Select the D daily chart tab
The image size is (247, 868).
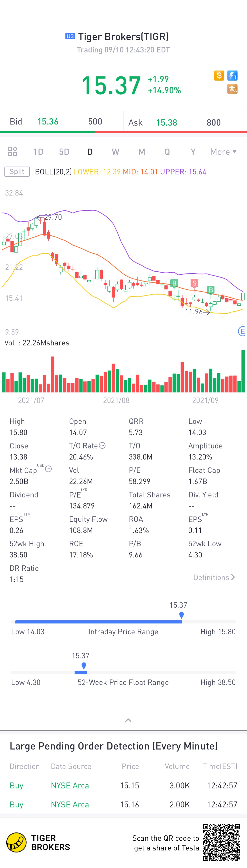pos(90,152)
